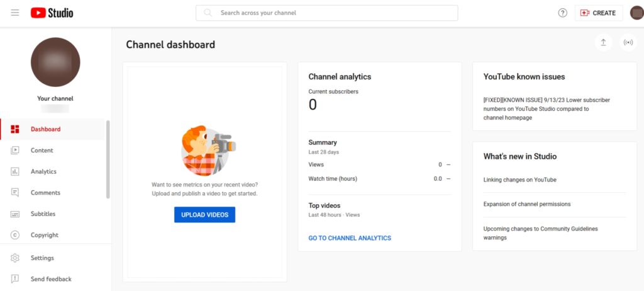Open Comments in the sidebar
Screen dimensions: 644x291
[x=45, y=193]
